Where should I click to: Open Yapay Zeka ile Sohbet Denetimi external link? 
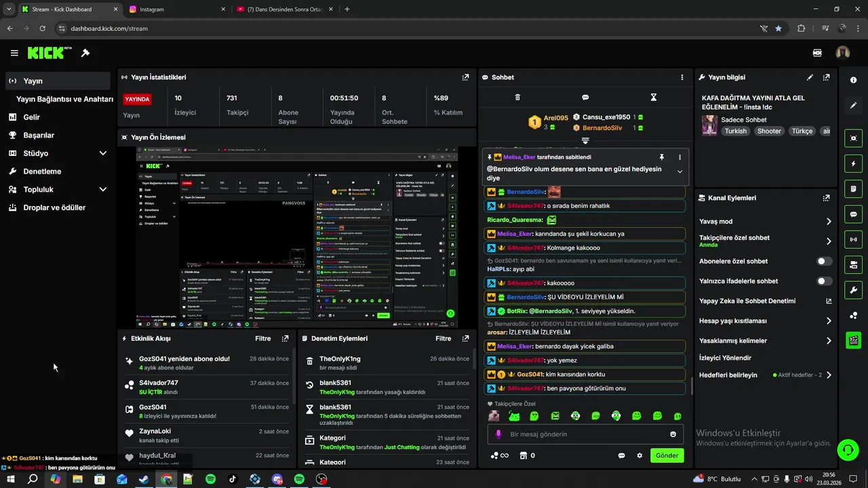point(829,301)
